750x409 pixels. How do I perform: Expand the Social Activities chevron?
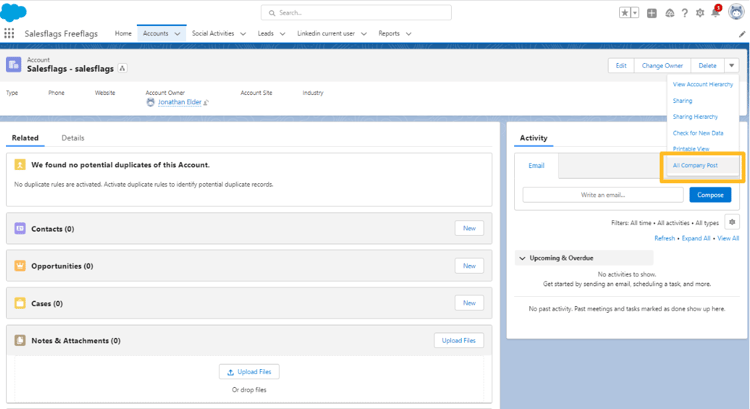click(x=243, y=34)
